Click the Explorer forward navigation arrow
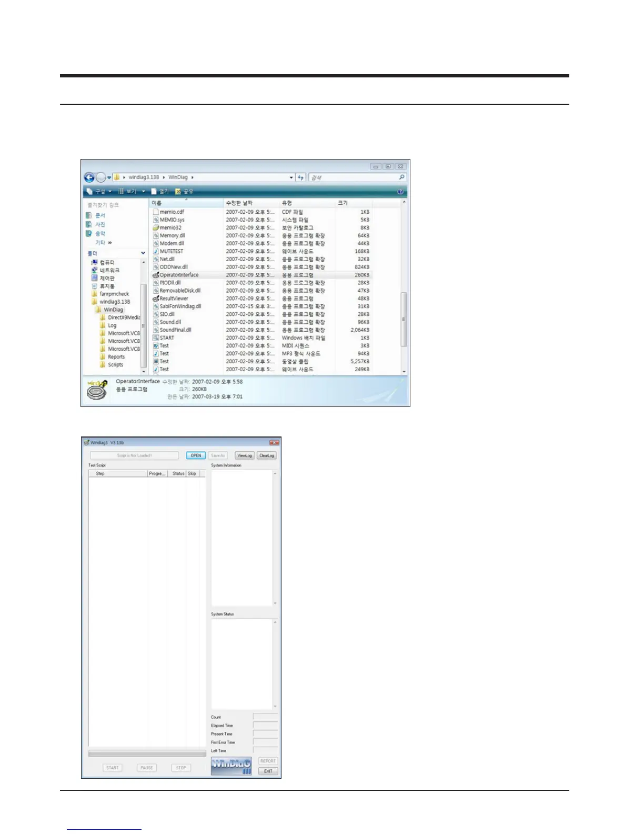644x834 pixels. tap(100, 177)
